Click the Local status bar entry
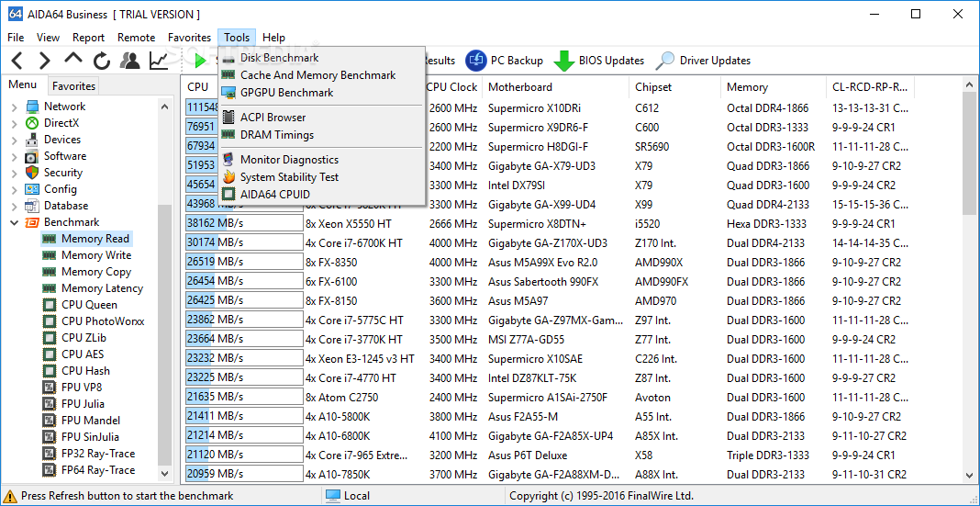Viewport: 980px width, 506px height. tap(348, 496)
